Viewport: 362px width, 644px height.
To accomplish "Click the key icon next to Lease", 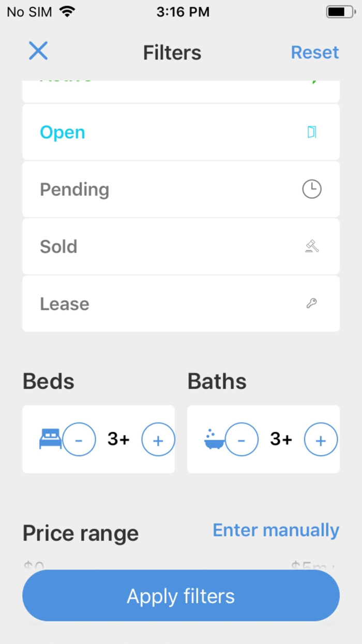I will (311, 304).
